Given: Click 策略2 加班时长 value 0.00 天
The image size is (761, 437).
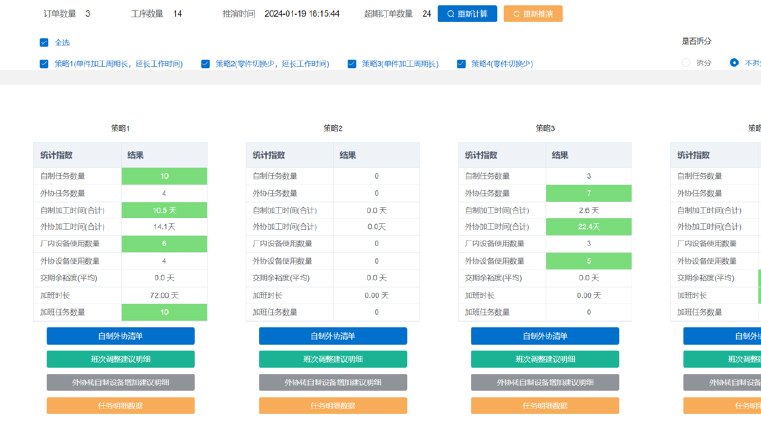Looking at the screenshot, I should click(377, 295).
